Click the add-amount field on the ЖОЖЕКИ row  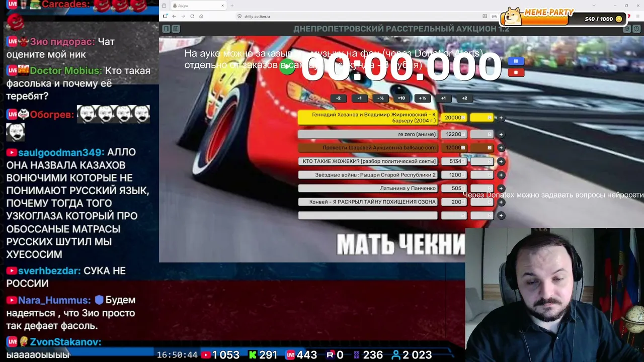(x=481, y=161)
